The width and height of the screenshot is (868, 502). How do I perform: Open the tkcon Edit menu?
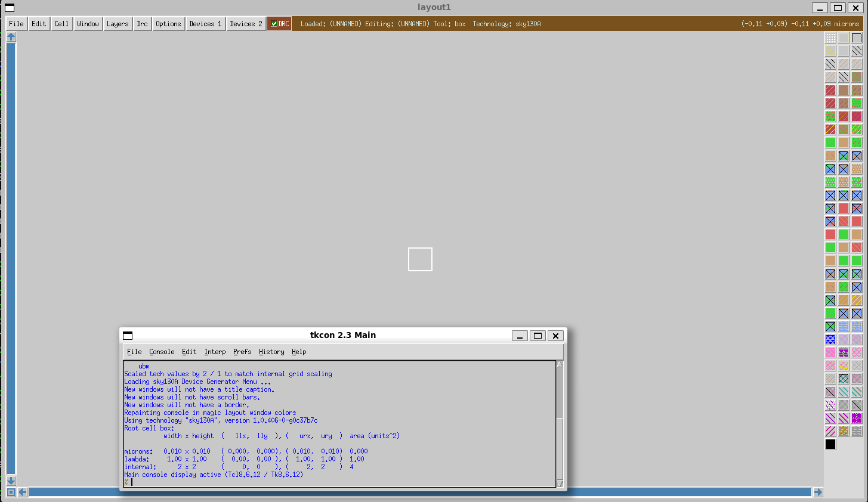[x=189, y=352]
